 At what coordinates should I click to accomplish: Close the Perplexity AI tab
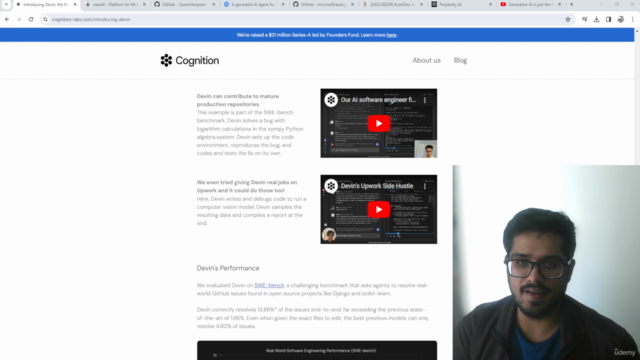pos(491,4)
